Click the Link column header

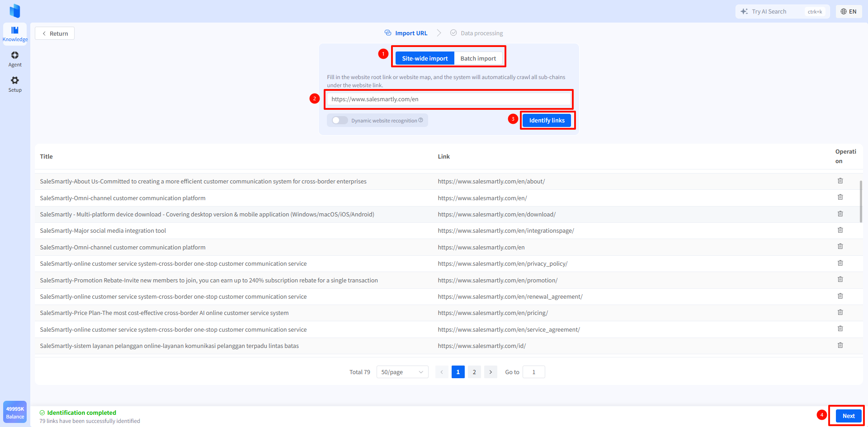(443, 156)
